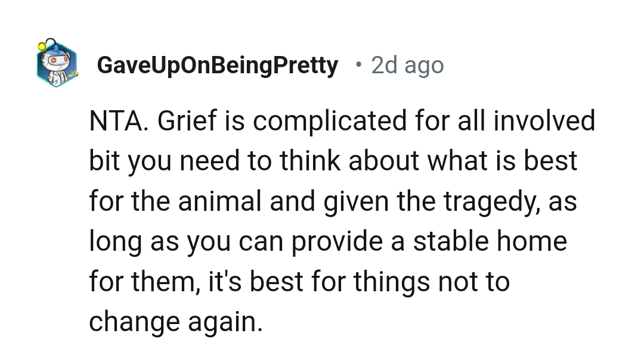This screenshot has height=358, width=644.
Task: Click the final word "again." of the comment
Action: (227, 322)
